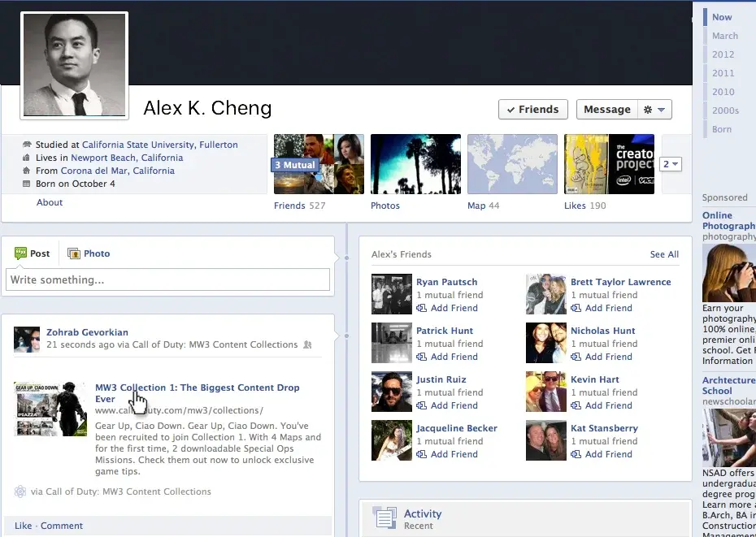Open the dropdown arrow next to Message

coord(662,110)
